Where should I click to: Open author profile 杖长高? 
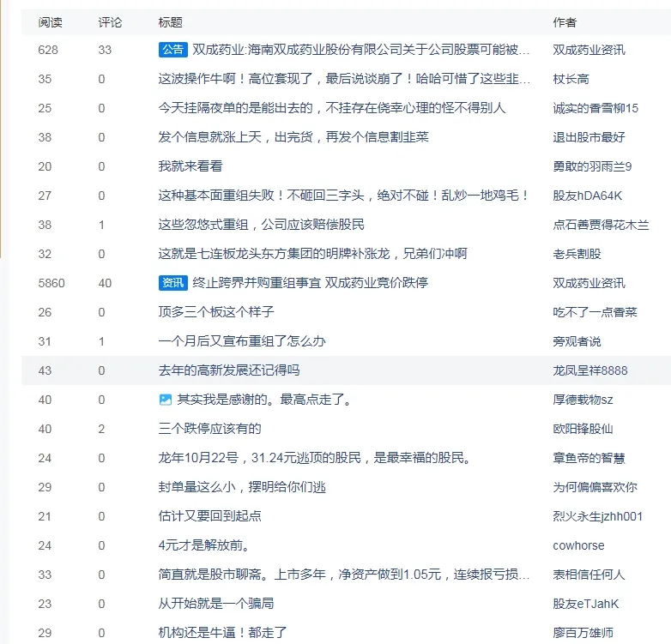pos(571,79)
